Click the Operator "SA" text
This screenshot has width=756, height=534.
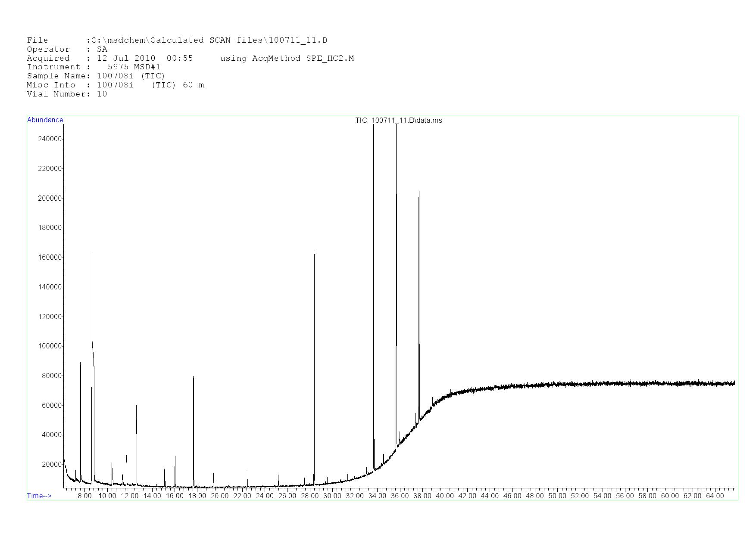click(x=102, y=50)
